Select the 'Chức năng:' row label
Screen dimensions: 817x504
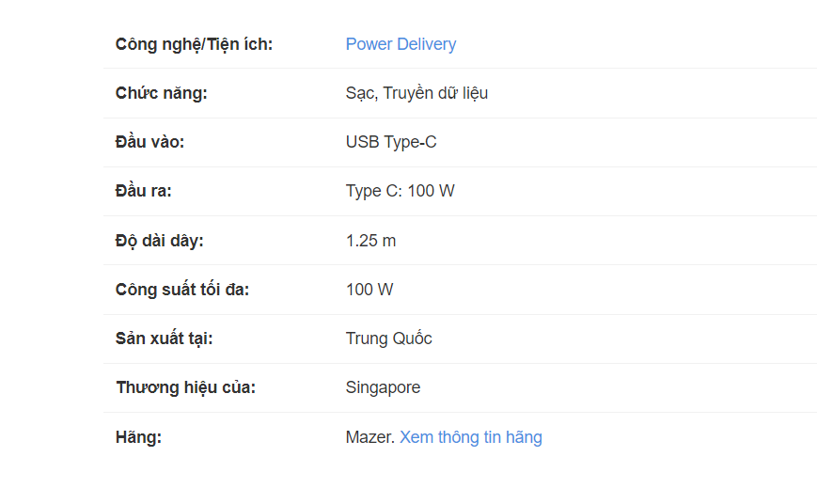(x=161, y=93)
